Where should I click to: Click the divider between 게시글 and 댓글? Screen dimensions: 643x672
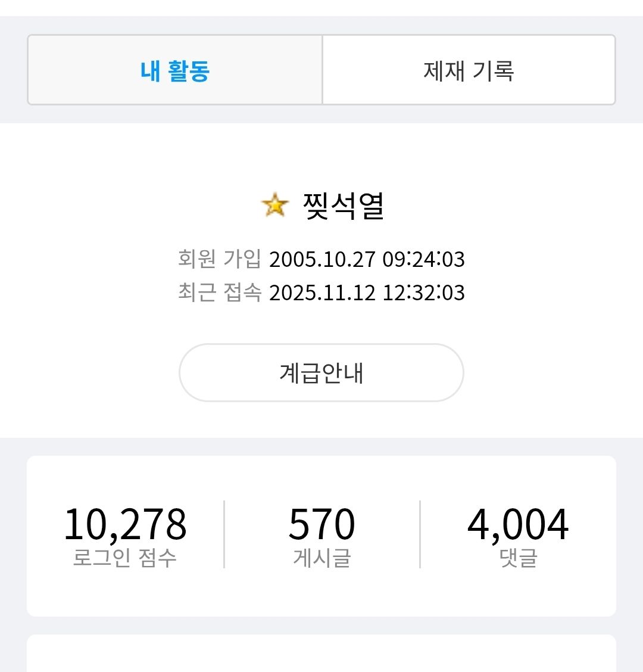click(x=420, y=534)
